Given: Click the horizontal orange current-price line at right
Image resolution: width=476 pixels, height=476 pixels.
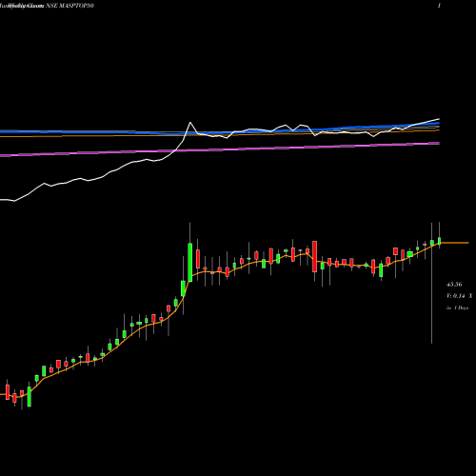Looking at the screenshot, I should (x=455, y=243).
